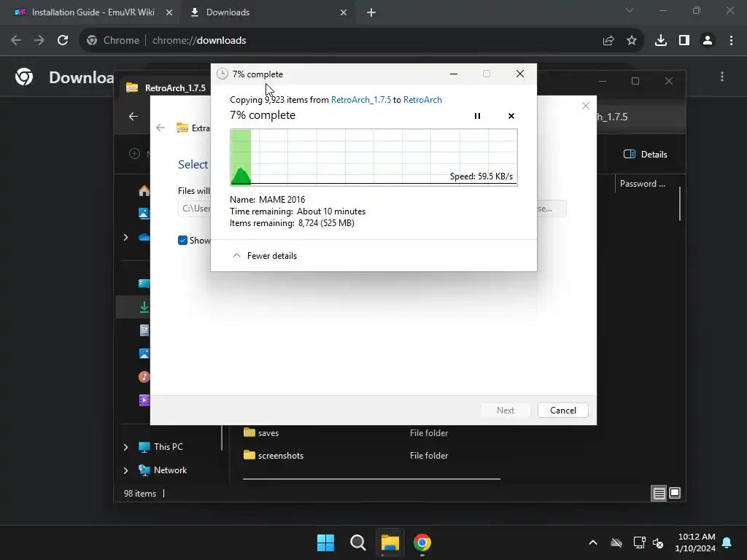
Task: Toggle Chrome side panel
Action: click(684, 41)
